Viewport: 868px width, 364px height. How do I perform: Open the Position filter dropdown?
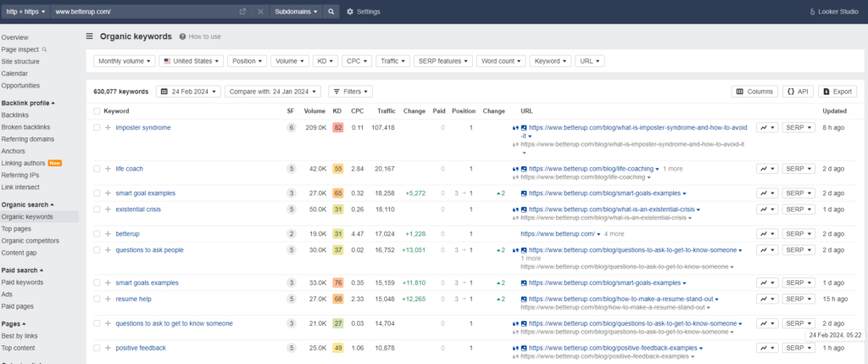[247, 61]
